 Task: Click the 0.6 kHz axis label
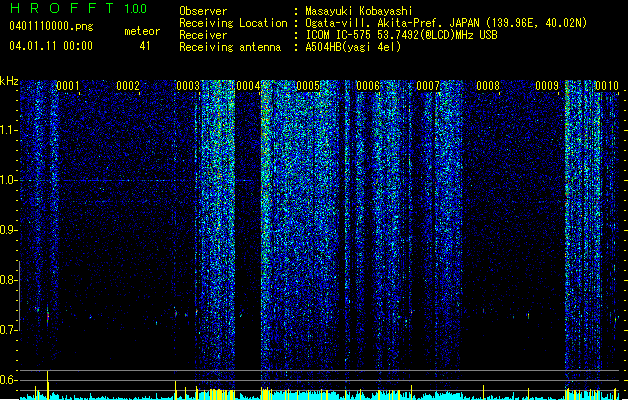click(9, 380)
